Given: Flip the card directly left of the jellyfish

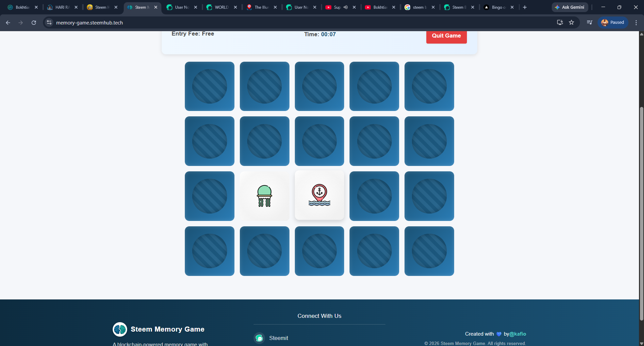Looking at the screenshot, I should coord(210,196).
